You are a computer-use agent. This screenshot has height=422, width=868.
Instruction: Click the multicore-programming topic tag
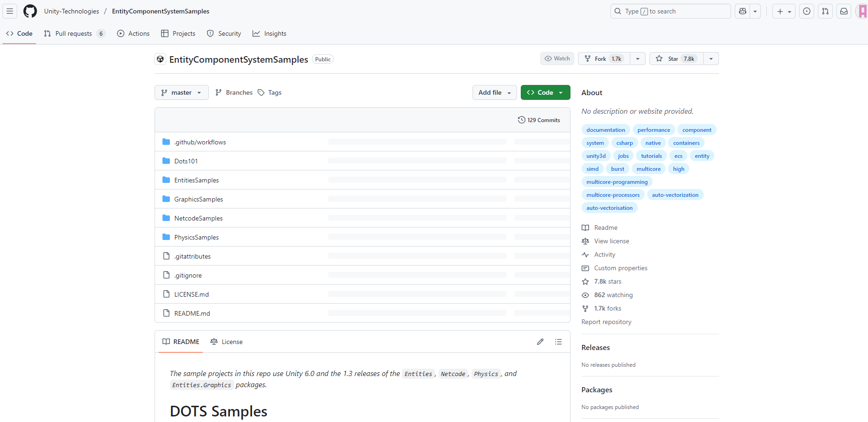pyautogui.click(x=617, y=182)
